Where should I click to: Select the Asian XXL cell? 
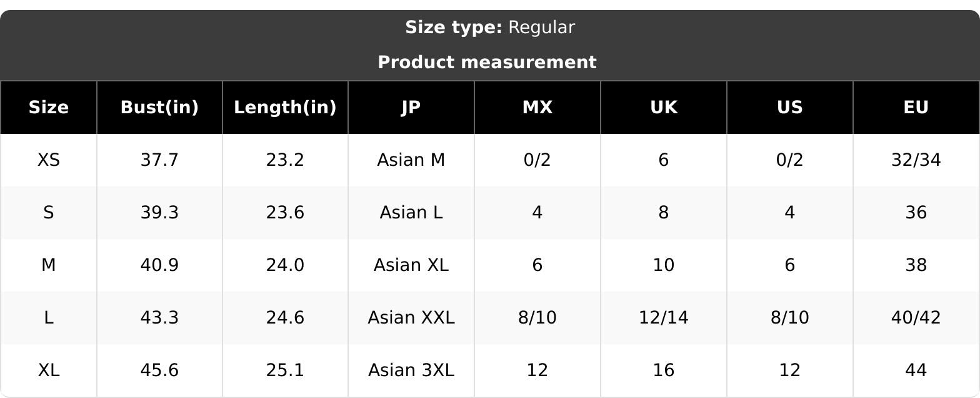411,318
